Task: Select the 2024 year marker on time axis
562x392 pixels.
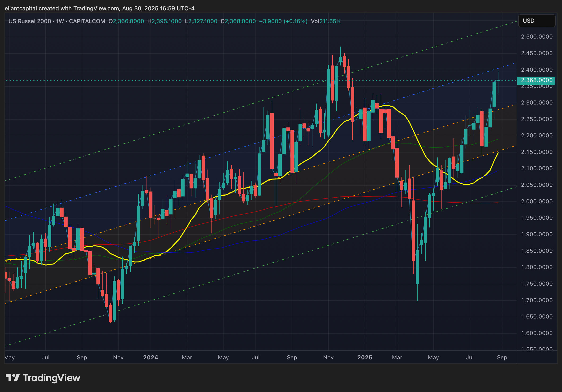Action: [151, 357]
